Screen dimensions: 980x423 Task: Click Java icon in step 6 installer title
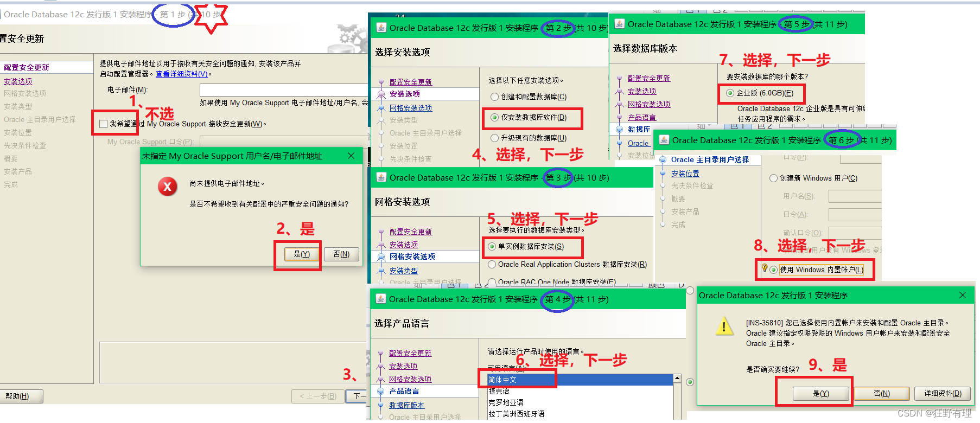pos(664,140)
